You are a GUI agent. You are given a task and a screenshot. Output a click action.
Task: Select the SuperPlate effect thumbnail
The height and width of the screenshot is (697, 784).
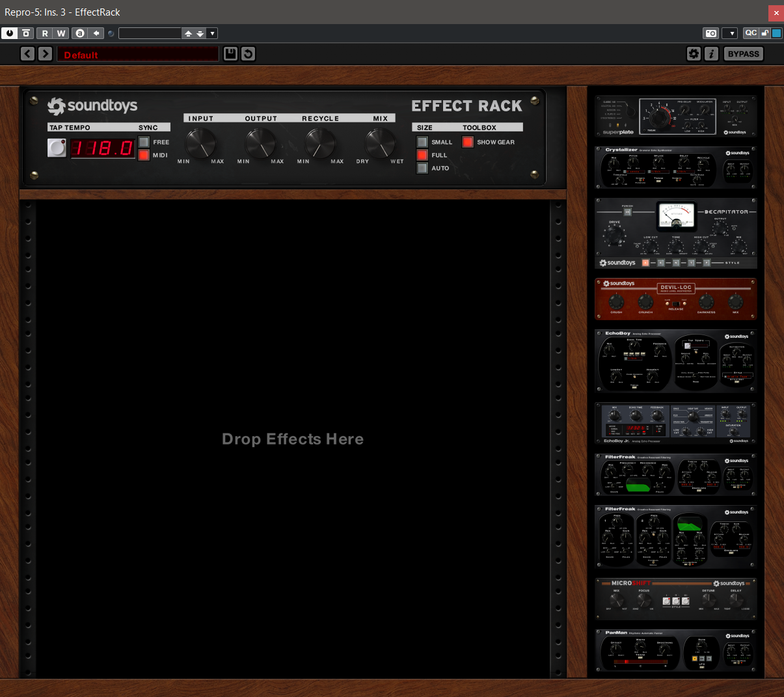[x=676, y=116]
